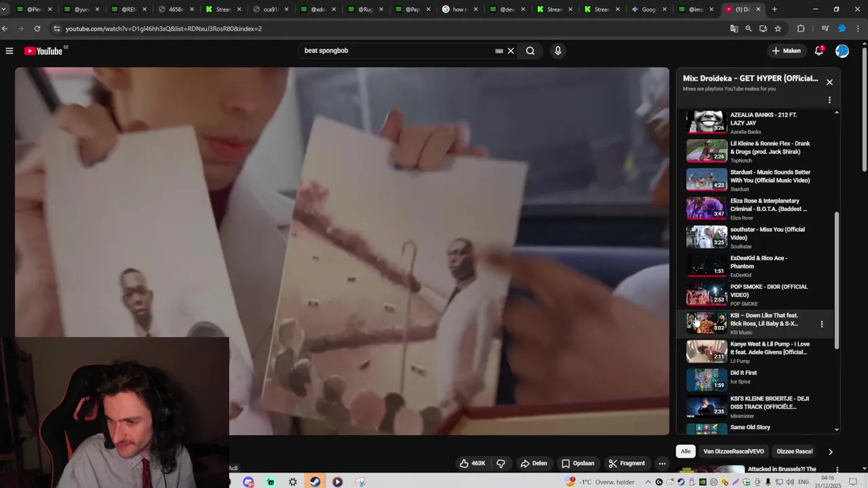The image size is (868, 488).
Task: Select the Van DizzeeRascalVEVO chip
Action: click(734, 451)
